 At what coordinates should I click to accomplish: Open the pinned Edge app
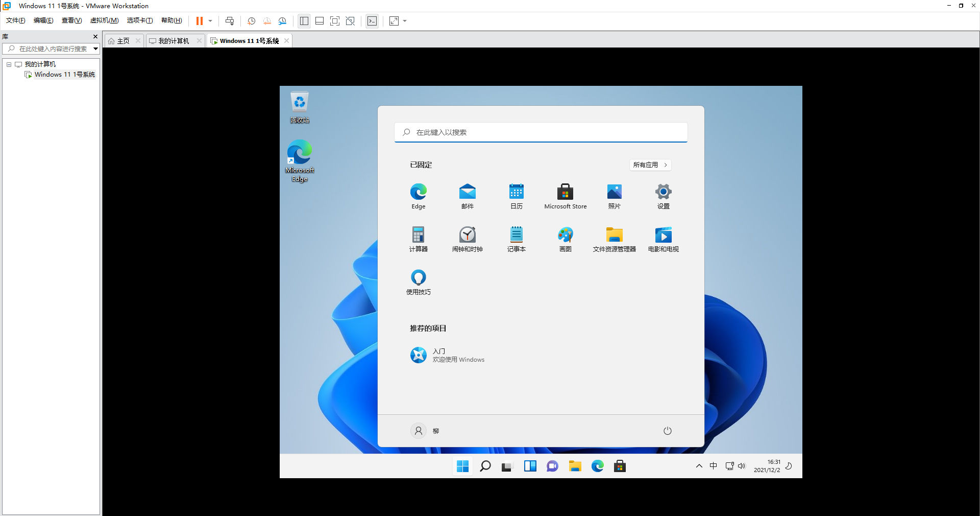tap(419, 196)
